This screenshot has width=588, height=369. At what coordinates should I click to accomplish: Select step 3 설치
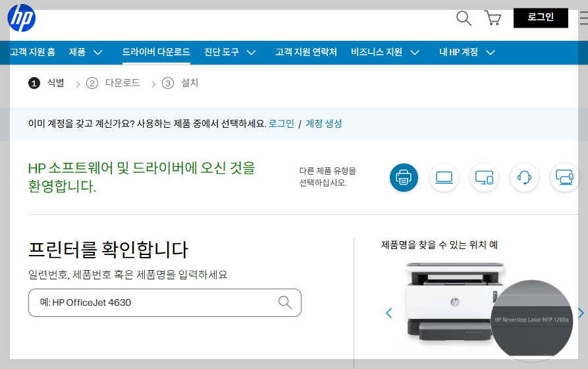(x=180, y=83)
